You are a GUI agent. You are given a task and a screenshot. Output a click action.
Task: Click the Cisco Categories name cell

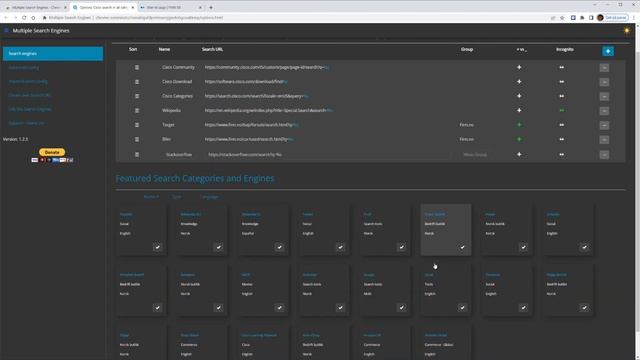tap(177, 96)
